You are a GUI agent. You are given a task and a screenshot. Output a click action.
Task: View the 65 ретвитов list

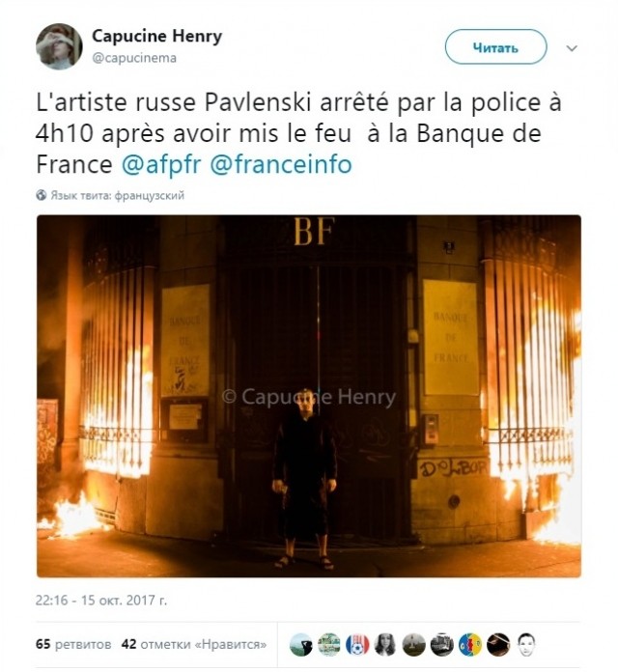pyautogui.click(x=73, y=644)
